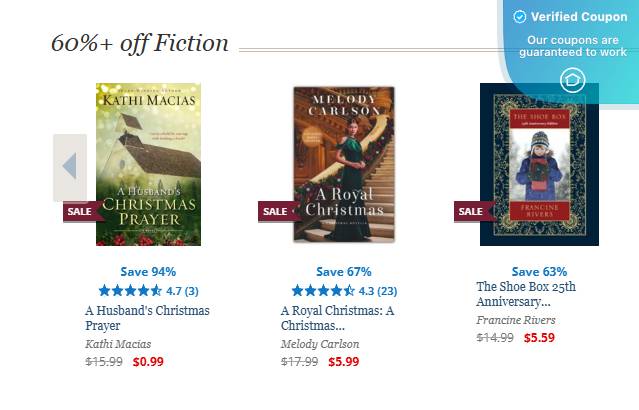Click SALE badge on A Husband's Christmas Prayer
Viewport: 639px width, 410px height.
(81, 211)
